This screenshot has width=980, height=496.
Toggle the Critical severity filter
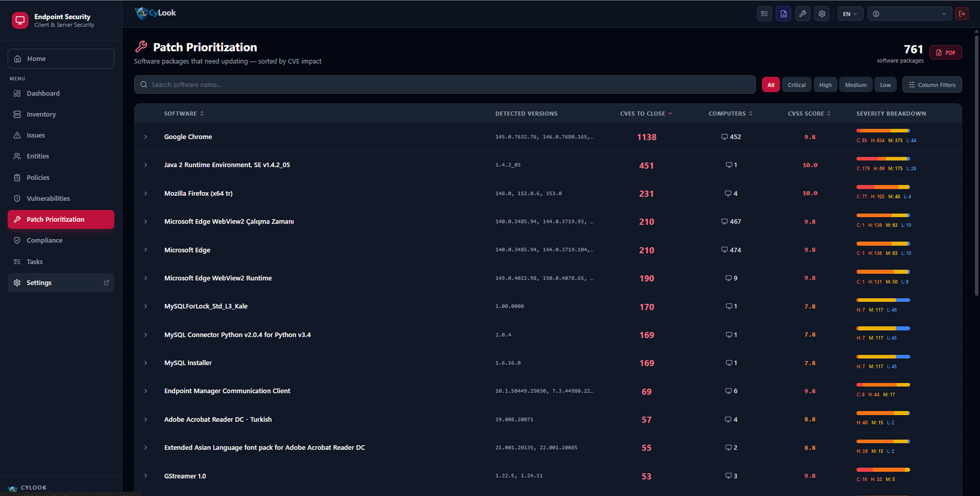797,85
